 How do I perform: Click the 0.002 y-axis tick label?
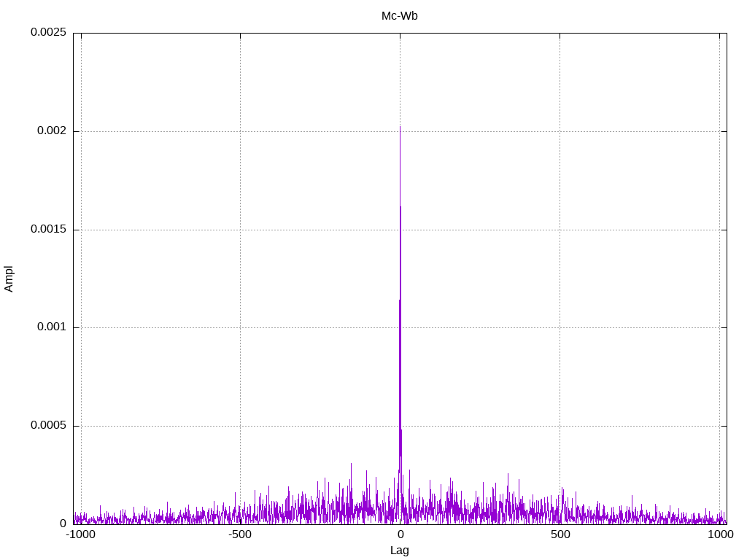pyautogui.click(x=51, y=131)
